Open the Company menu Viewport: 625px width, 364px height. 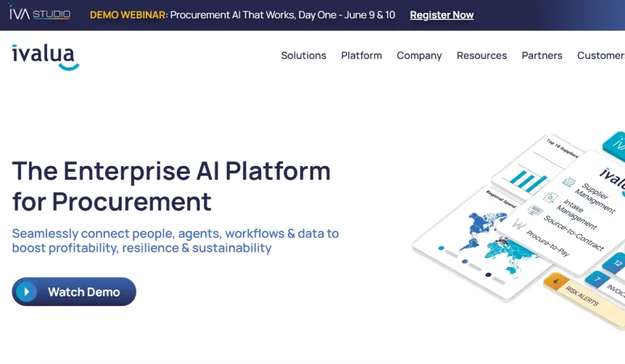(x=419, y=55)
